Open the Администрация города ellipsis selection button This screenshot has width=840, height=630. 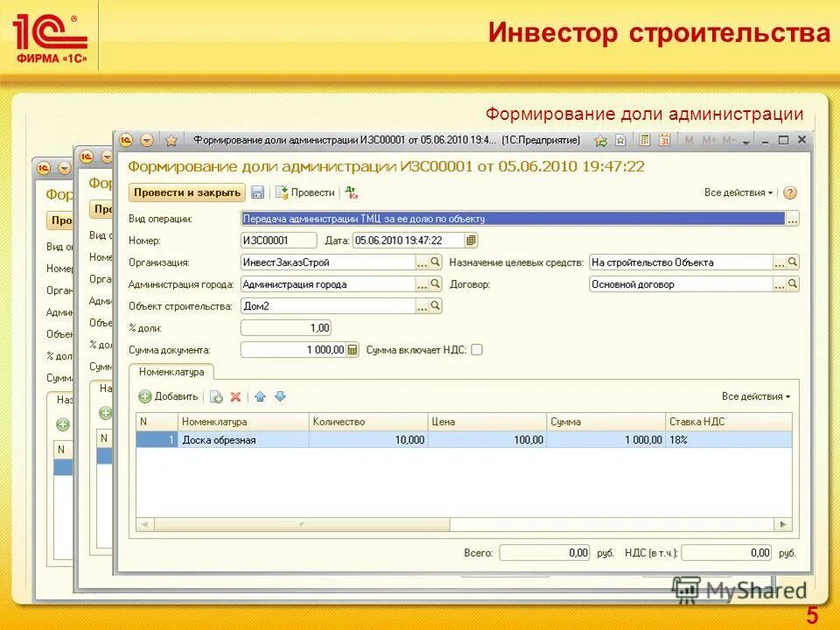tap(422, 284)
